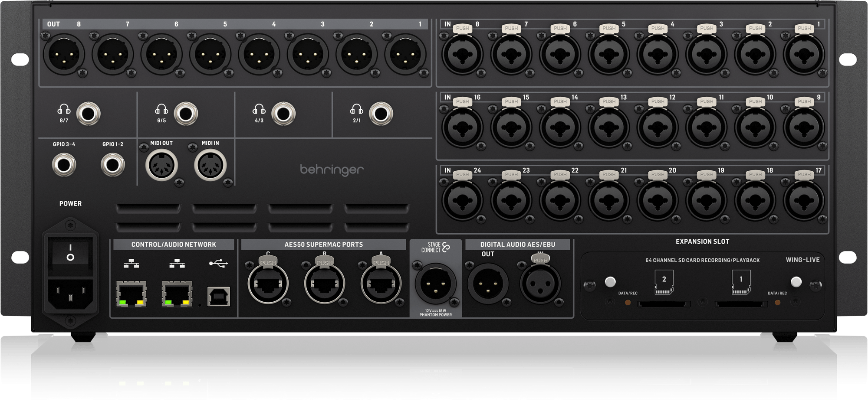
Task: Click the MIDI OUT DIN connector
Action: tap(161, 165)
